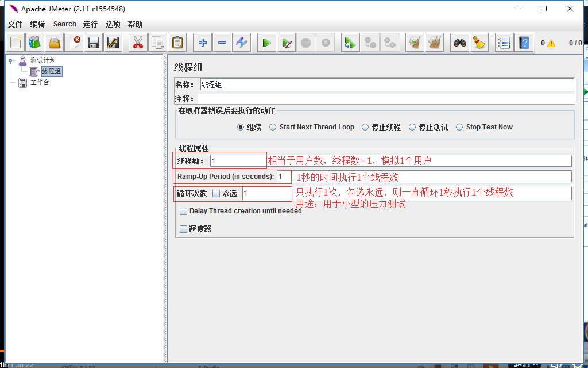Save the test plan with floppy icon
The image size is (588, 368).
click(x=94, y=43)
